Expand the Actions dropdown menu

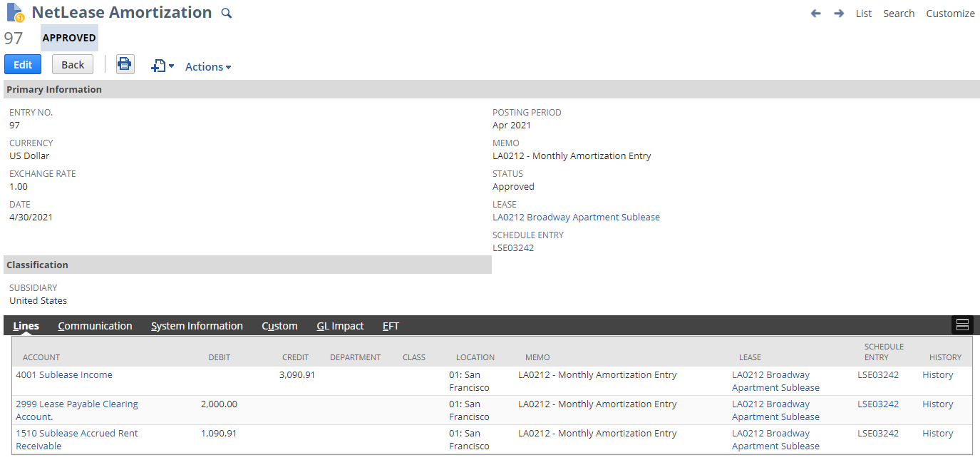(208, 66)
